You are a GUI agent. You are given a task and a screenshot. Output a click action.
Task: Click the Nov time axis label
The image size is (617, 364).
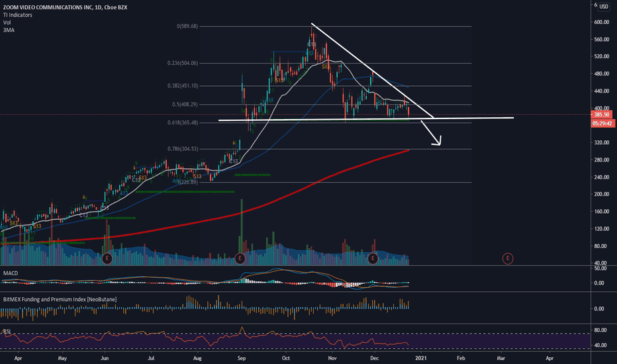coord(332,358)
